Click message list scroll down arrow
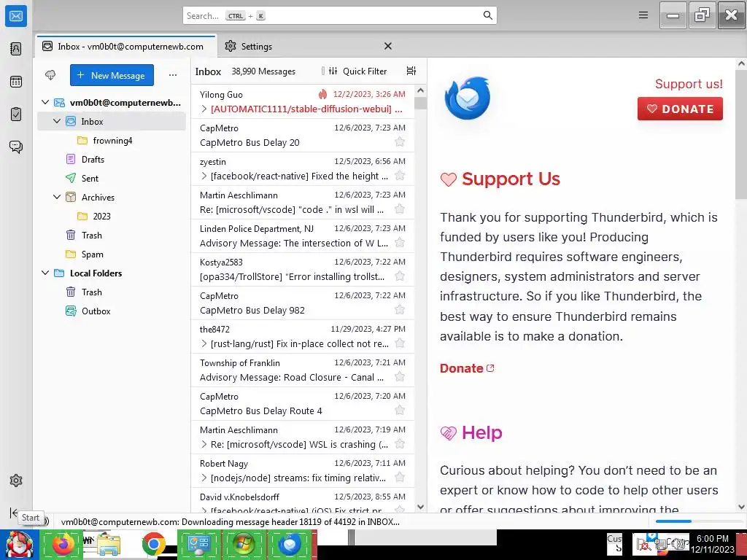Viewport: 747px width, 560px height. pos(420,507)
